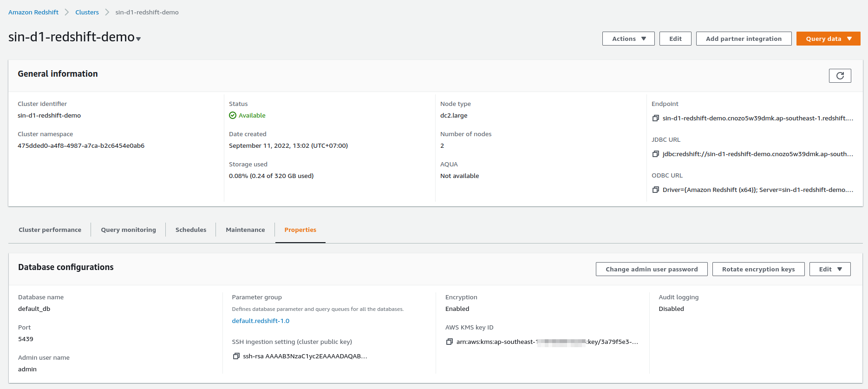Open the Database configurations Edit dropdown
This screenshot has height=389, width=868.
pos(830,269)
